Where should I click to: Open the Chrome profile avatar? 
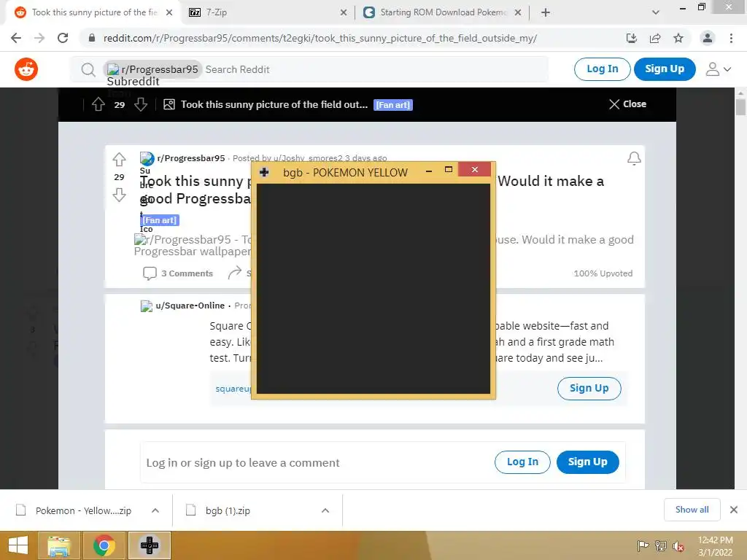click(x=708, y=38)
